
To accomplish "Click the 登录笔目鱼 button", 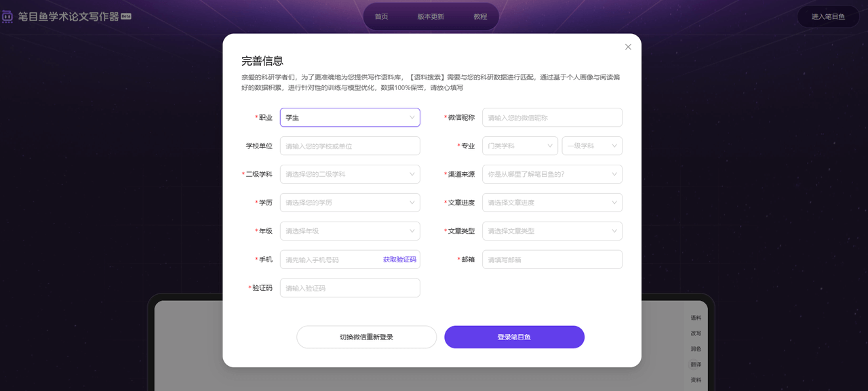I will click(514, 337).
